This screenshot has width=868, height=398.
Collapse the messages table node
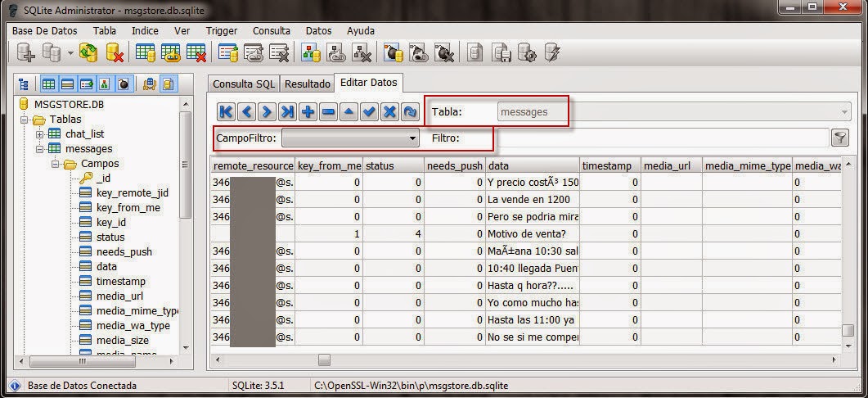point(39,149)
